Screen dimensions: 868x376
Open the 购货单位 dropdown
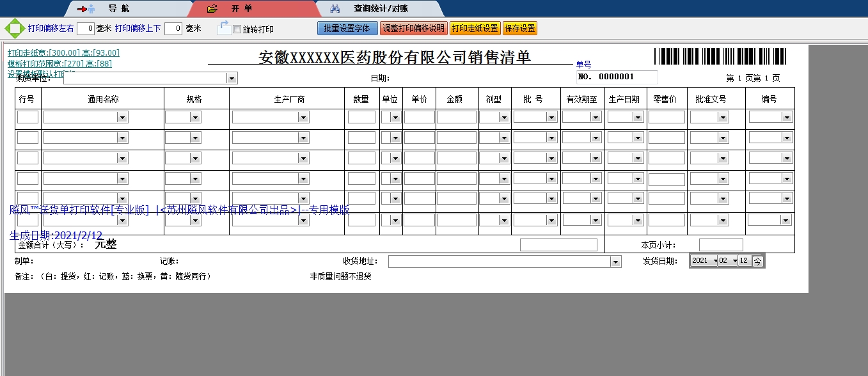pos(231,77)
